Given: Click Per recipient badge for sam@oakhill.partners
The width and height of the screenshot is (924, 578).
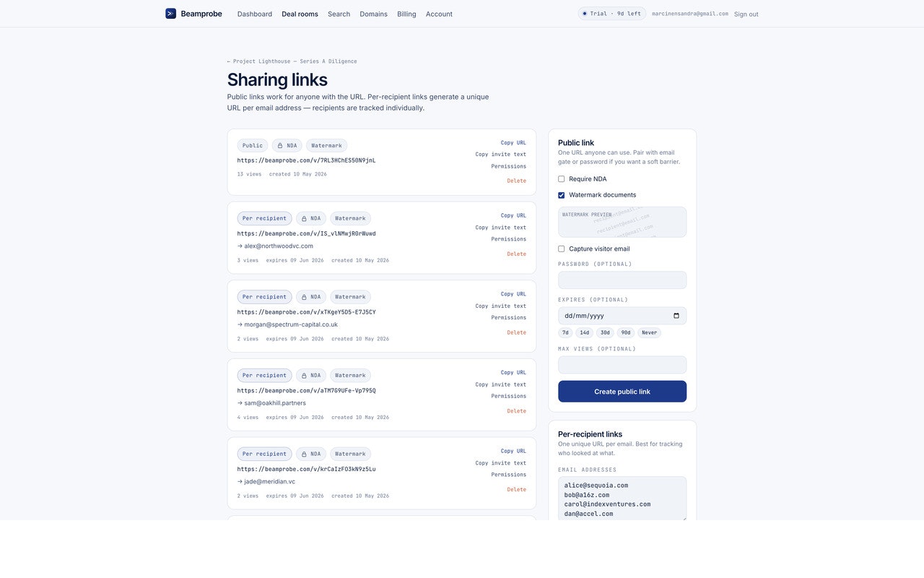Looking at the screenshot, I should [x=264, y=376].
